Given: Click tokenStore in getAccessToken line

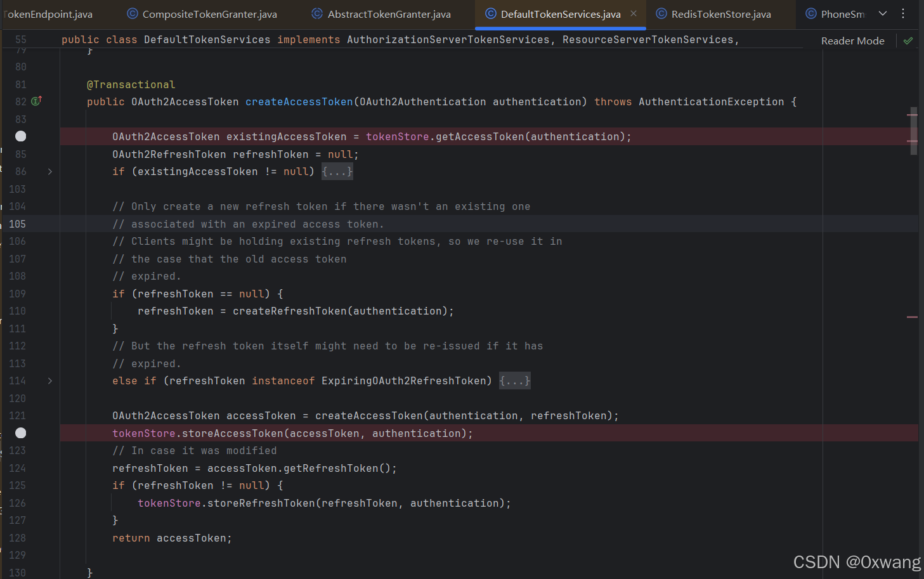Looking at the screenshot, I should click(x=398, y=137).
